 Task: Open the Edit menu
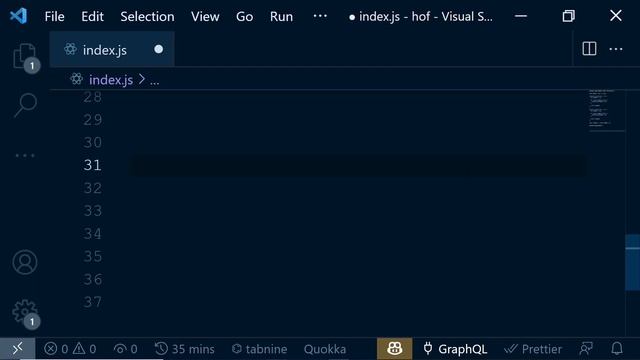tap(92, 17)
